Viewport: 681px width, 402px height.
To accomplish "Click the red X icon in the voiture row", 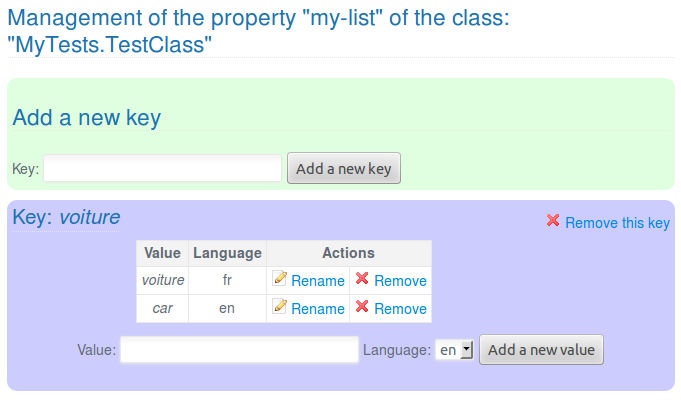I will [x=362, y=279].
